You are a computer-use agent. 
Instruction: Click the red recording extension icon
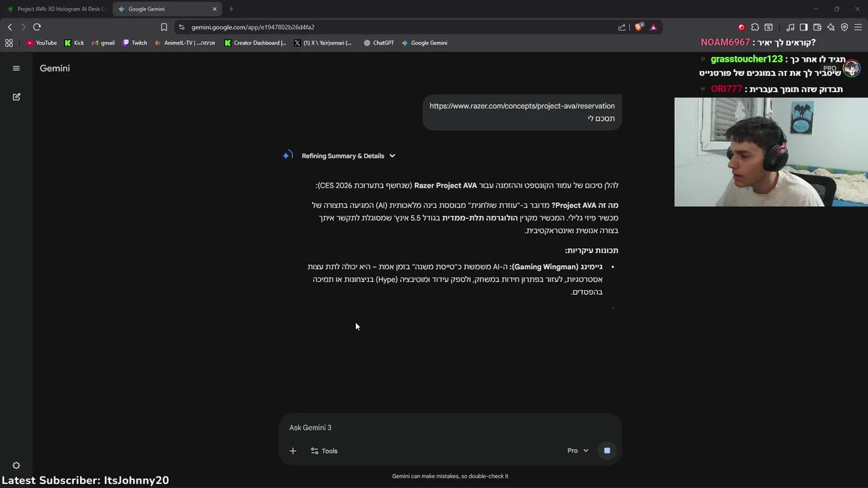741,27
